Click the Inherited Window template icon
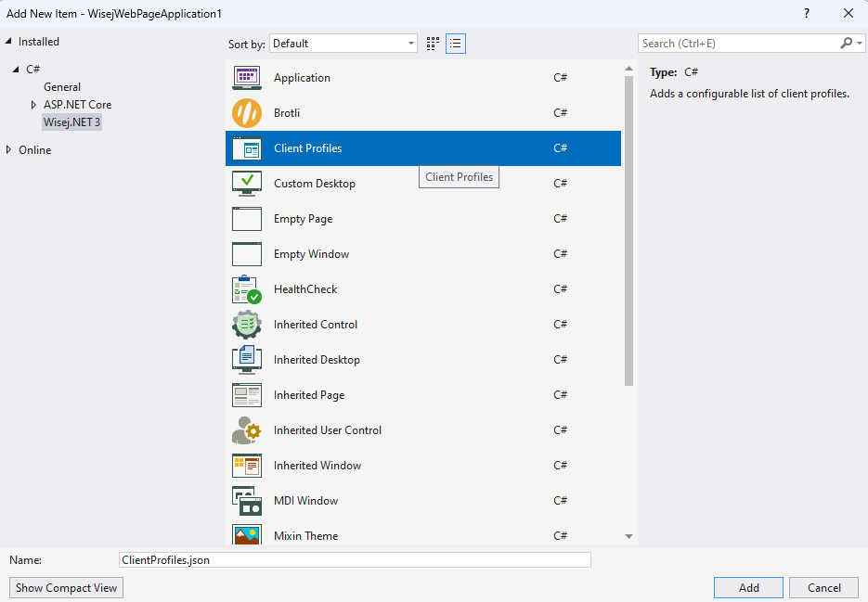Image resolution: width=868 pixels, height=602 pixels. pyautogui.click(x=247, y=466)
